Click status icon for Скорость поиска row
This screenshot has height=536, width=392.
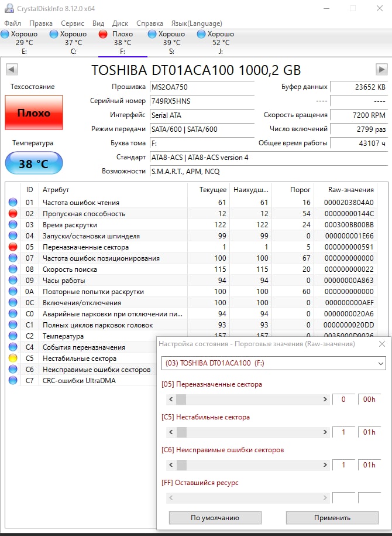click(13, 269)
